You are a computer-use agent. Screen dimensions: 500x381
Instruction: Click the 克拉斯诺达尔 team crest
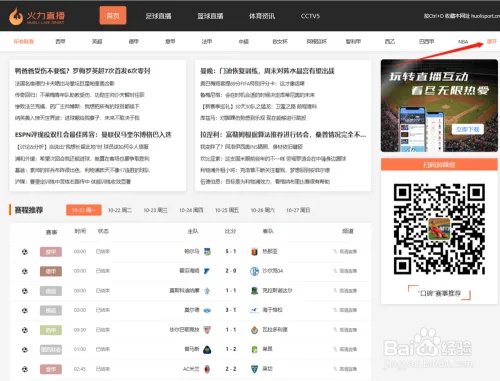pyautogui.click(x=254, y=291)
